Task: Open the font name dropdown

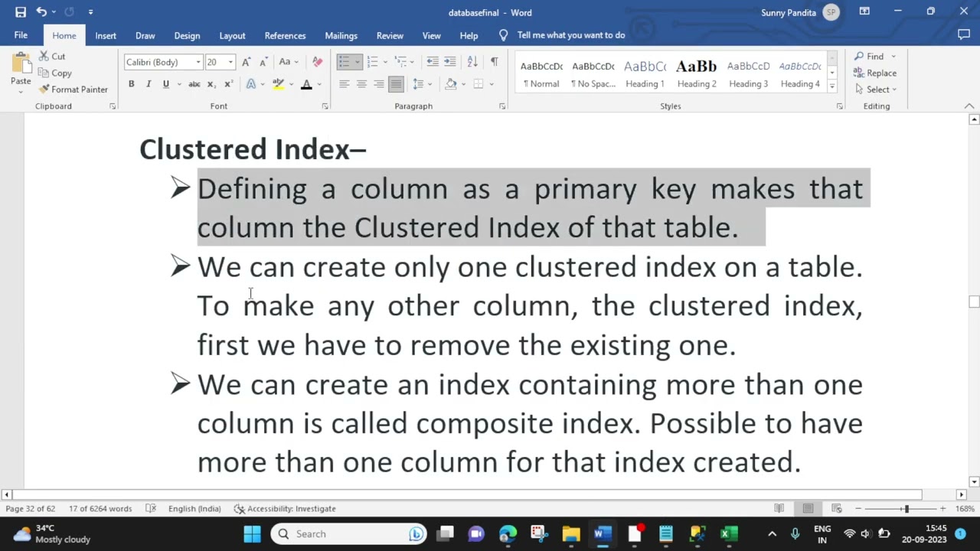Action: click(198, 62)
